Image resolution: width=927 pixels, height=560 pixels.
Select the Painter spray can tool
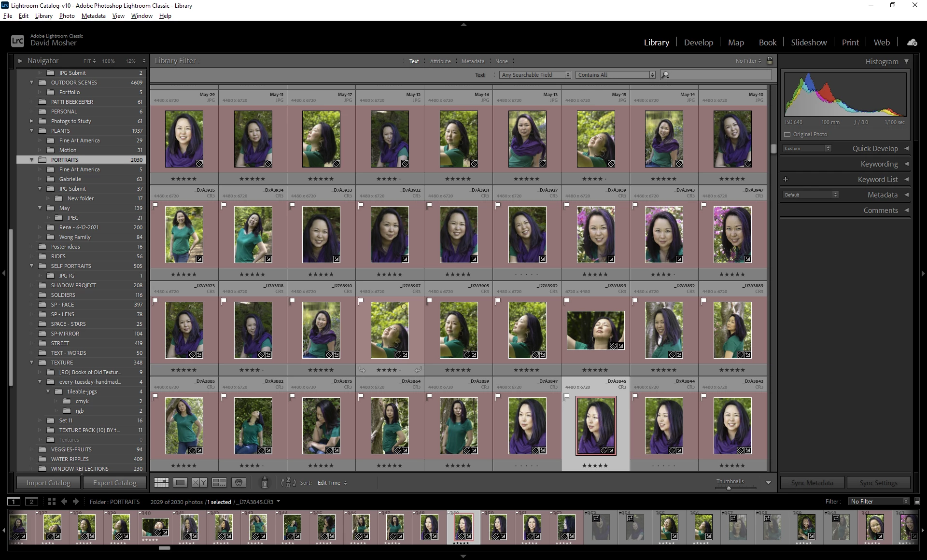pyautogui.click(x=265, y=483)
